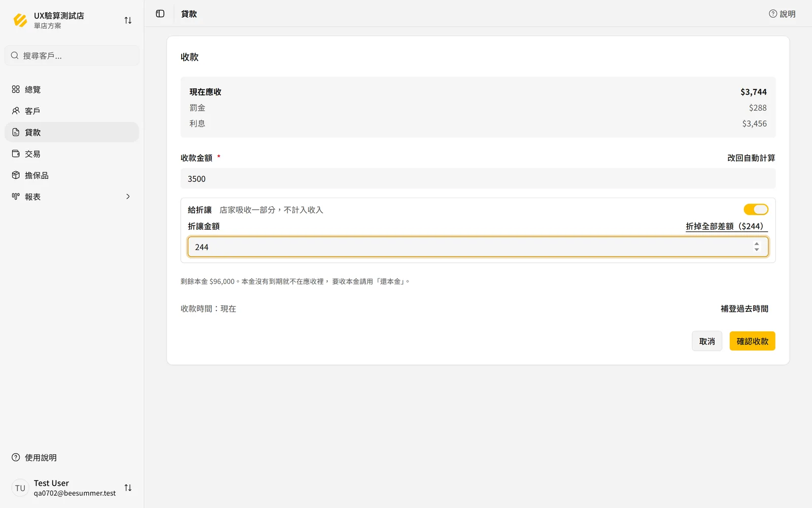
Task: Open the 擔保品 page
Action: 72,175
